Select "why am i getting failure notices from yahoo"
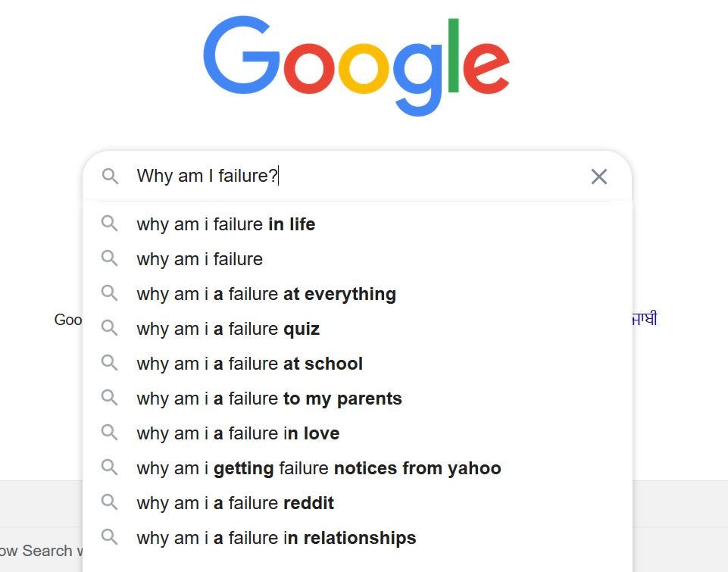The image size is (728, 572). (318, 468)
